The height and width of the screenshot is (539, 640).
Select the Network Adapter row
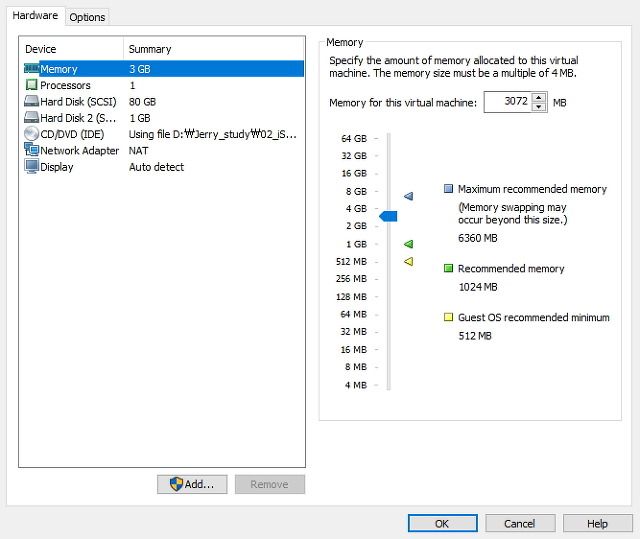[x=164, y=150]
